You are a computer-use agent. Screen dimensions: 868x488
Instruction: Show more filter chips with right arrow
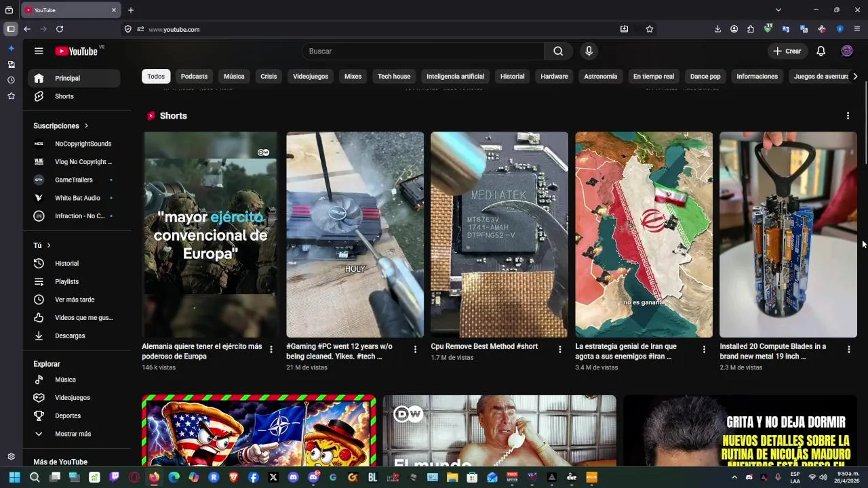click(x=854, y=77)
